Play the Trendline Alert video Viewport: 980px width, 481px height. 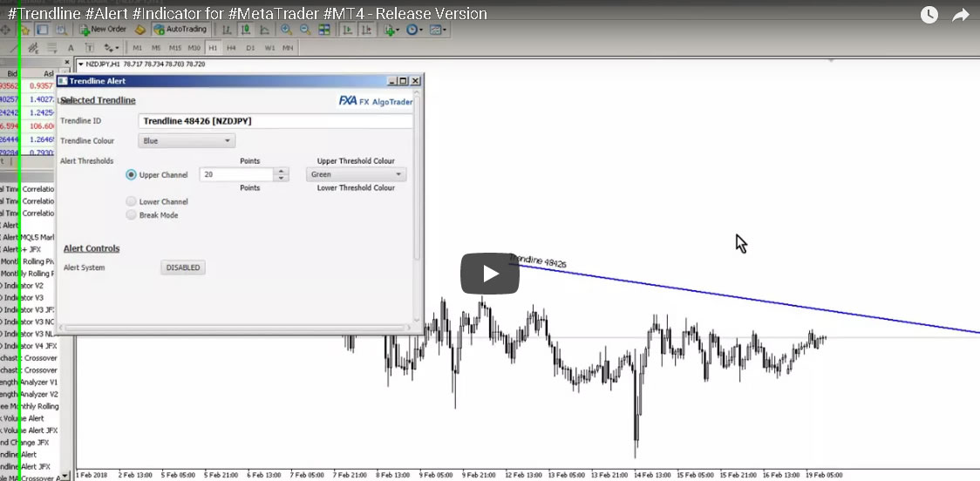(x=490, y=274)
